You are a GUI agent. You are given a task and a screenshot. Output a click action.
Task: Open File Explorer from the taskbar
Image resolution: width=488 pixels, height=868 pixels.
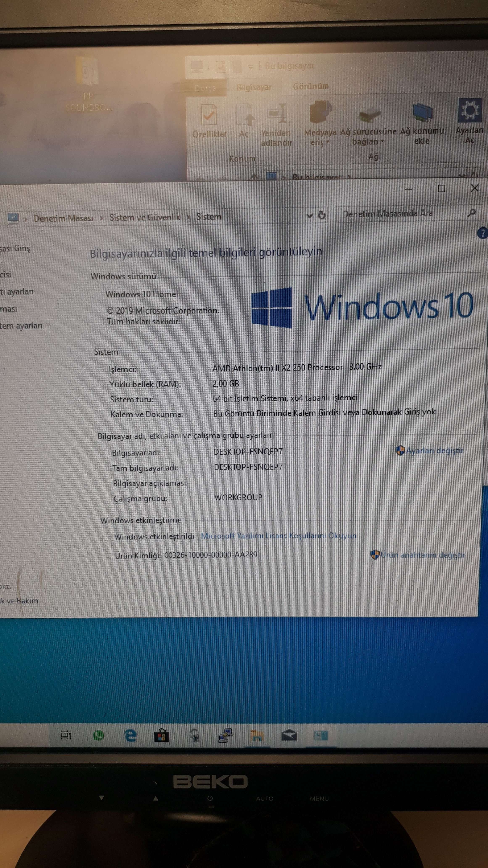[x=257, y=736]
